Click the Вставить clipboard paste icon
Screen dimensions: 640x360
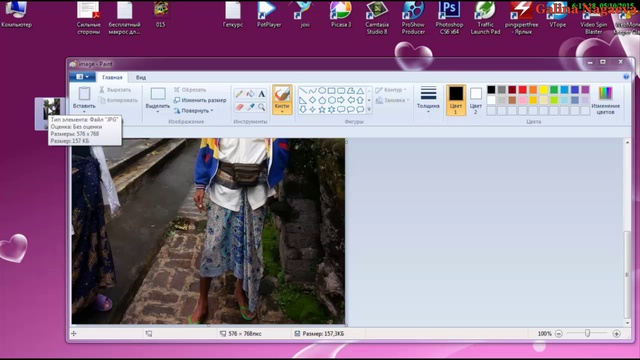(x=84, y=94)
